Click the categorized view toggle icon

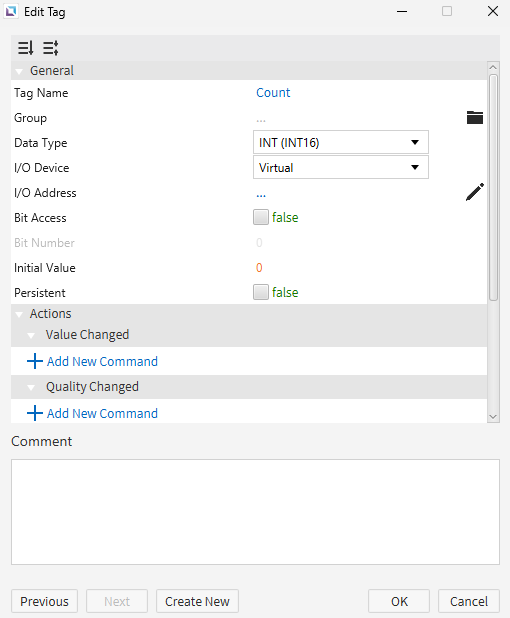point(51,48)
